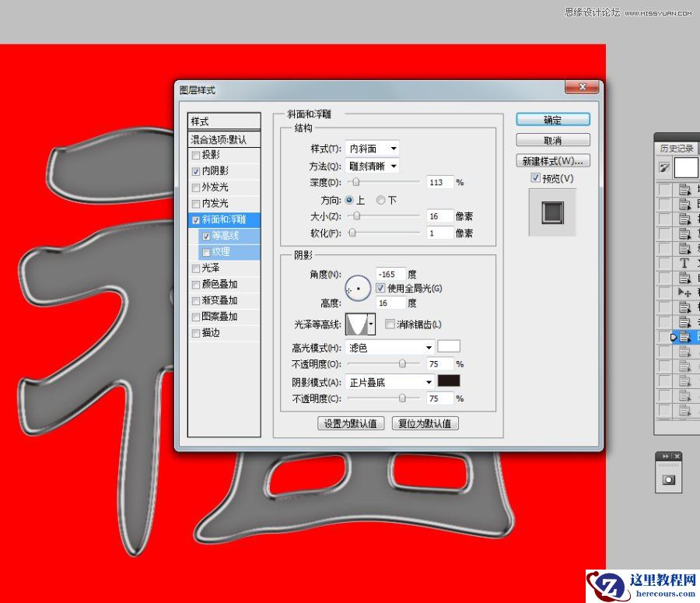Click the 新建样式 button
The image size is (700, 603).
(552, 160)
